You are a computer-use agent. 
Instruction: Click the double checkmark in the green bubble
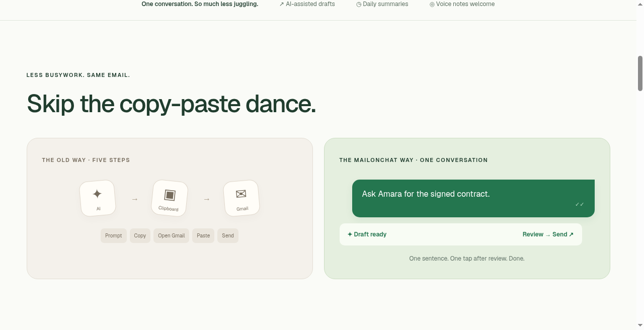[x=580, y=205]
